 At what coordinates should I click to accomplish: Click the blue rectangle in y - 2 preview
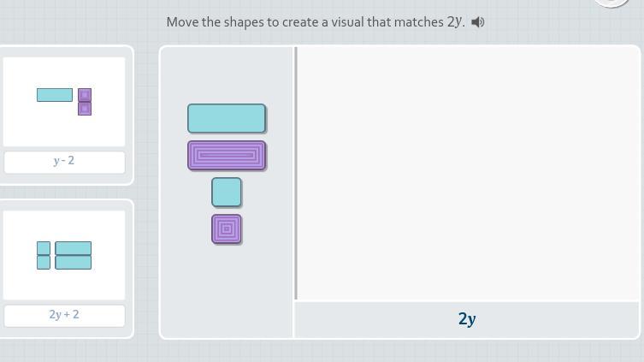(x=55, y=95)
